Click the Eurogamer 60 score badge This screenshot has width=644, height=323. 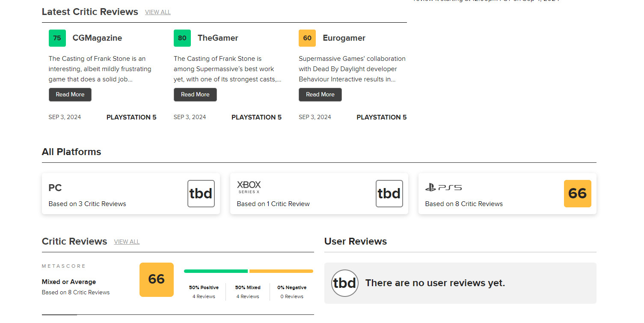point(307,38)
